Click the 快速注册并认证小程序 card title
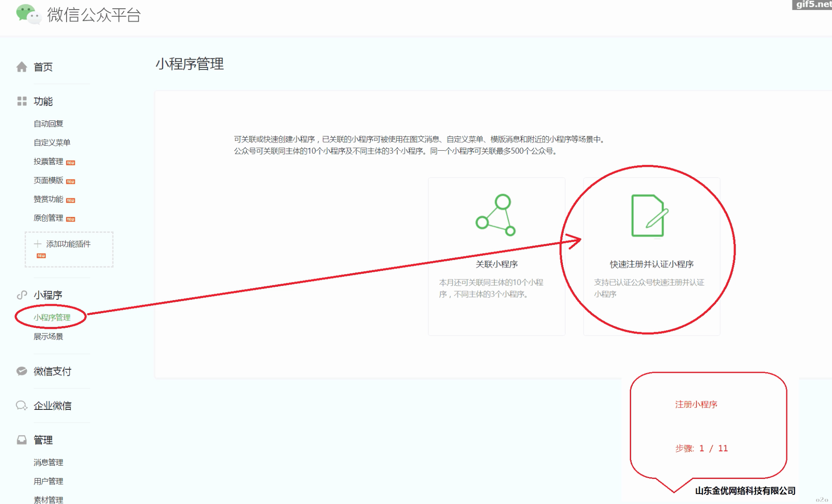 point(651,264)
